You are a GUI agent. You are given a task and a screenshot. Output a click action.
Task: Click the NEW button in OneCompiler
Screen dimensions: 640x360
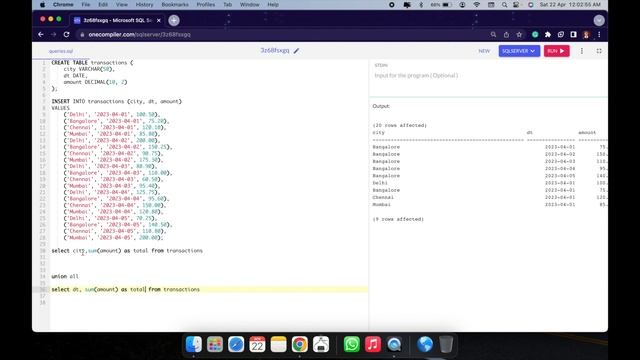484,51
